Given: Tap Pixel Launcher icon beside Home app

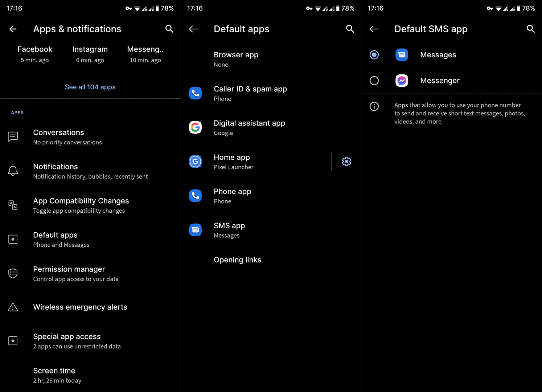Looking at the screenshot, I should [196, 161].
